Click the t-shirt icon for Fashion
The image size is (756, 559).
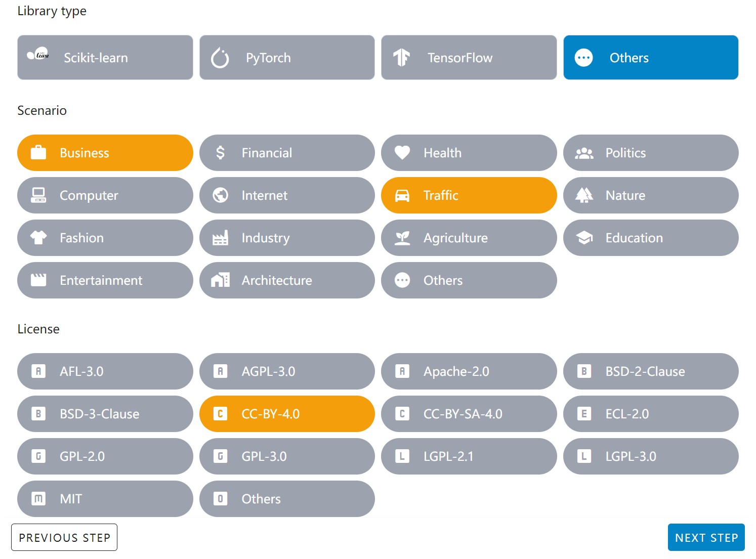pyautogui.click(x=38, y=238)
